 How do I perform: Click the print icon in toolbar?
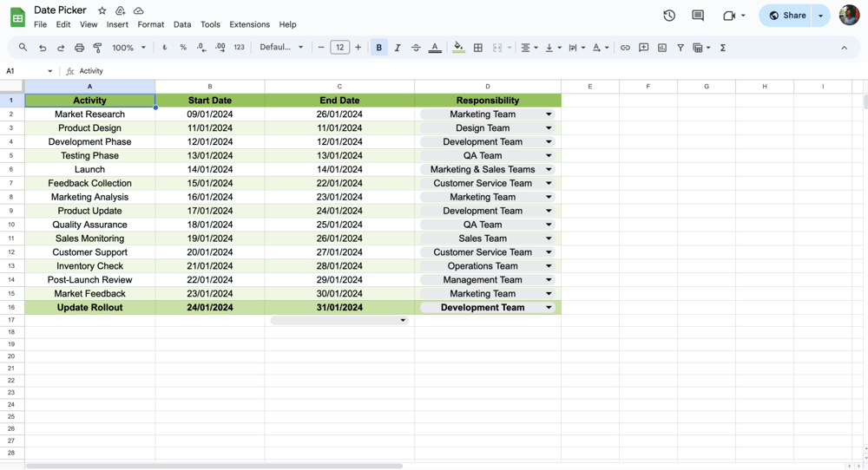pyautogui.click(x=79, y=48)
